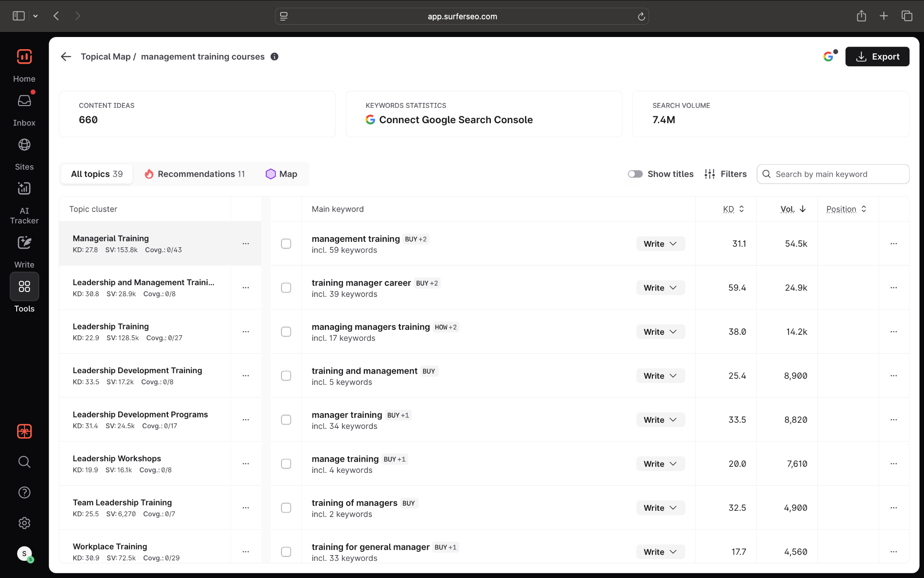The height and width of the screenshot is (578, 924).
Task: Select the manager training row checkbox
Action: coord(286,420)
